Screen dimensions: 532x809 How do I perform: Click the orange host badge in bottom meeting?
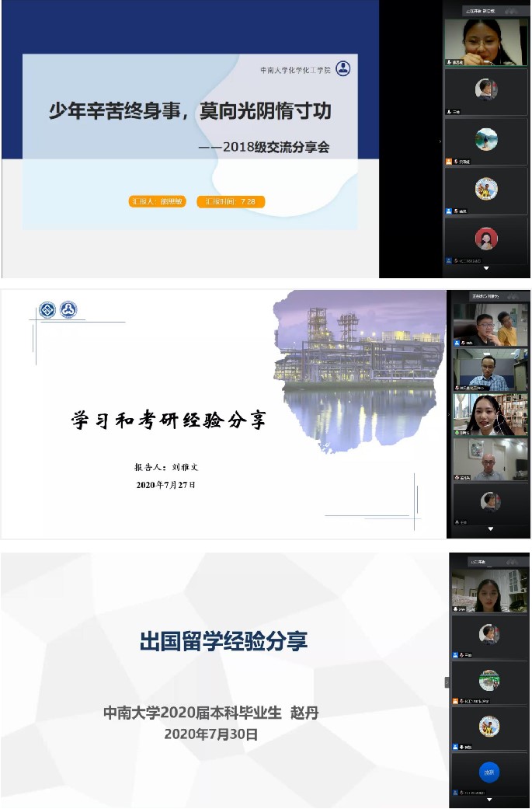click(457, 701)
